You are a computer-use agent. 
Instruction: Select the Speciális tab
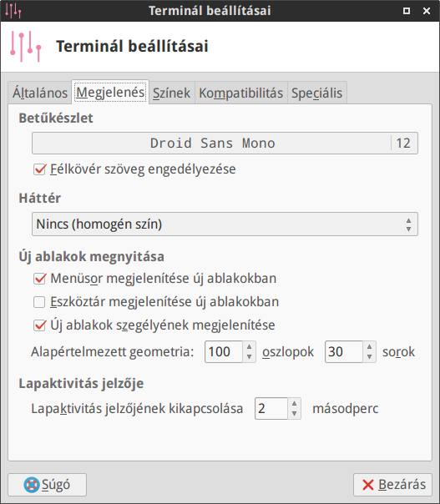[316, 93]
